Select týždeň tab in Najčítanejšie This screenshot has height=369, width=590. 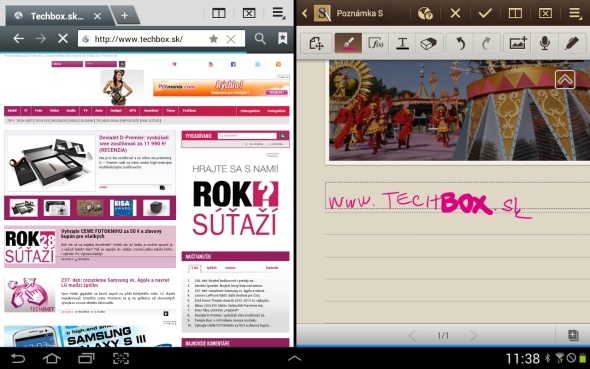pos(212,268)
